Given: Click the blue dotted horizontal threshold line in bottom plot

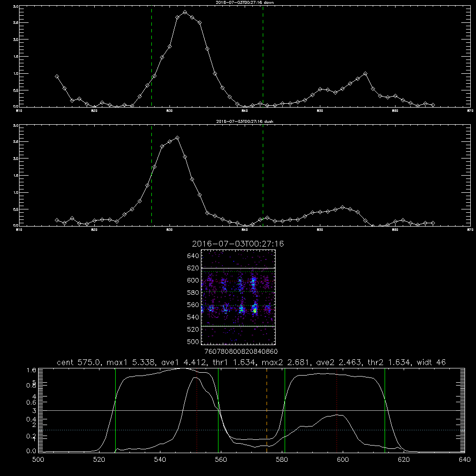Looking at the screenshot, I should pos(251,430).
